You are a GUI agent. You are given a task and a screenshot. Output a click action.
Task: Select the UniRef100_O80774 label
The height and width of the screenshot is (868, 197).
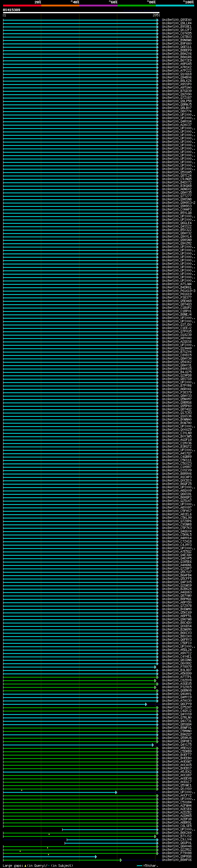click(x=176, y=111)
